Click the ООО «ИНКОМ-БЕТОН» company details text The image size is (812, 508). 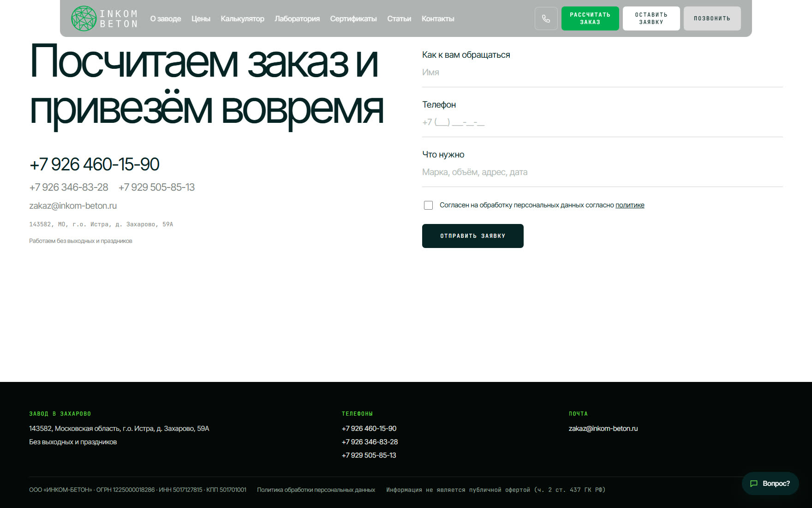click(x=137, y=490)
